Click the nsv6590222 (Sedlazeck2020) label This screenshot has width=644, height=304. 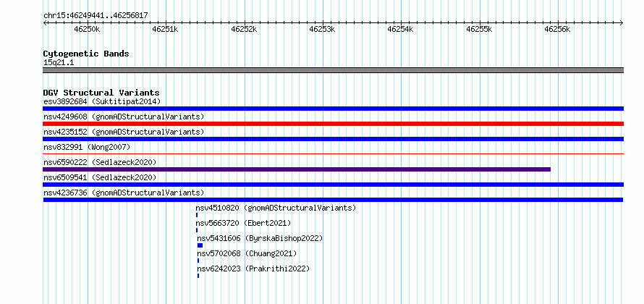pos(100,162)
